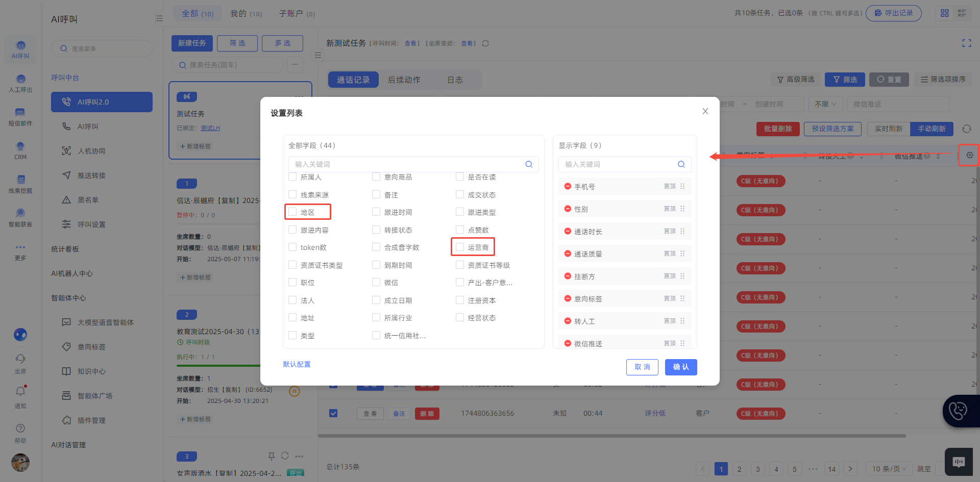Remove 通话时长 from displayed fields
980x482 pixels.
568,232
